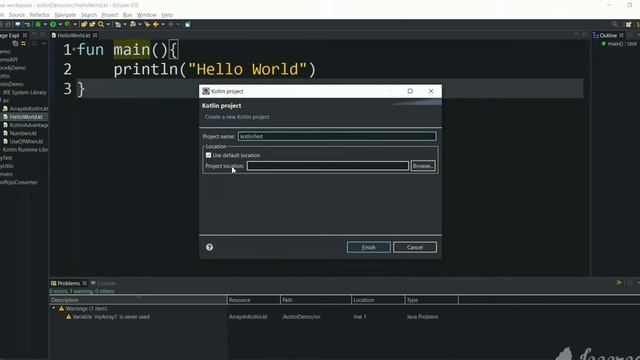Click the Last Edit Location icon in toolbar

pyautogui.click(x=147, y=24)
